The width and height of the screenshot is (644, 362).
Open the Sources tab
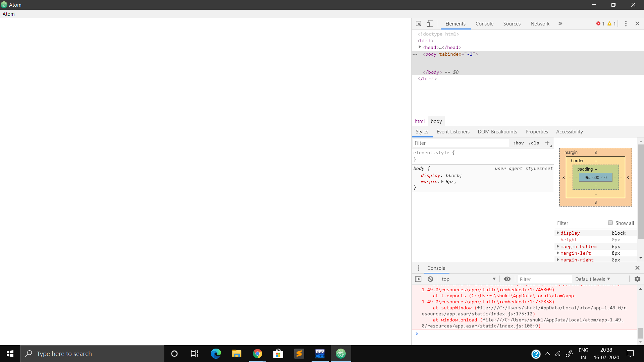tap(512, 24)
